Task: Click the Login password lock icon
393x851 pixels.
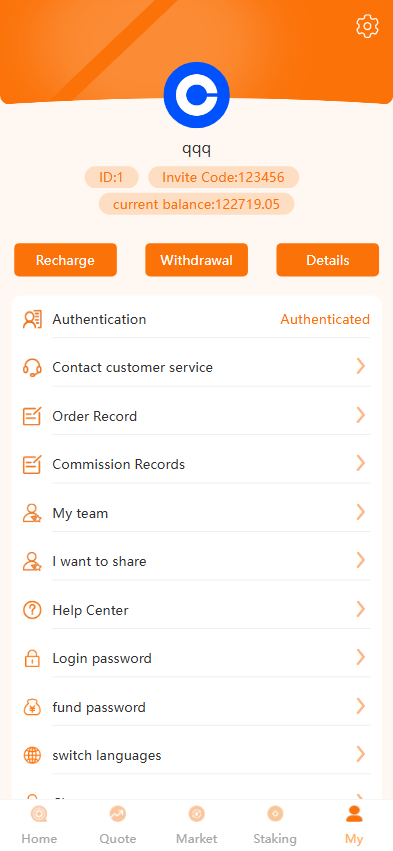Action: (x=32, y=658)
